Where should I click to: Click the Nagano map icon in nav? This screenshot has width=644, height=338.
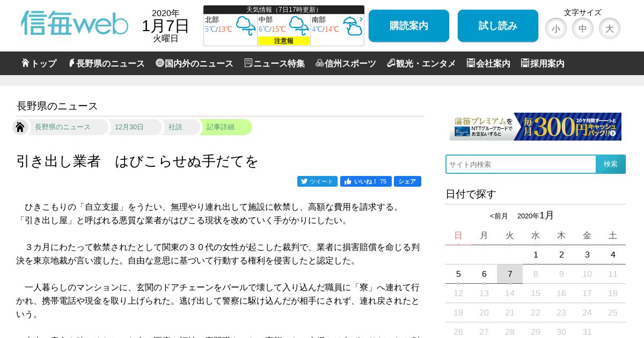pos(71,63)
